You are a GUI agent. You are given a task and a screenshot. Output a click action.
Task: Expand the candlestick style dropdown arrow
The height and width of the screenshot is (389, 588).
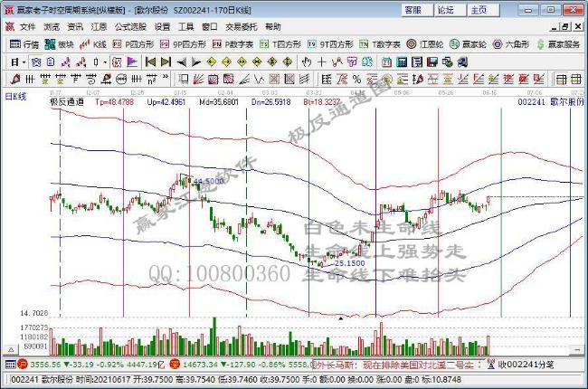pos(105,62)
